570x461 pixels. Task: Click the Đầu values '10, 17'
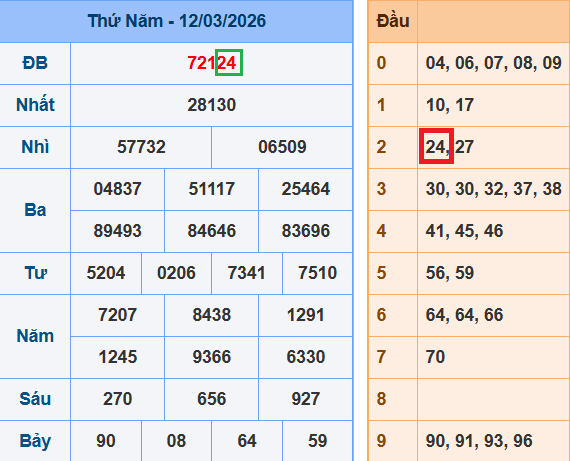click(450, 105)
